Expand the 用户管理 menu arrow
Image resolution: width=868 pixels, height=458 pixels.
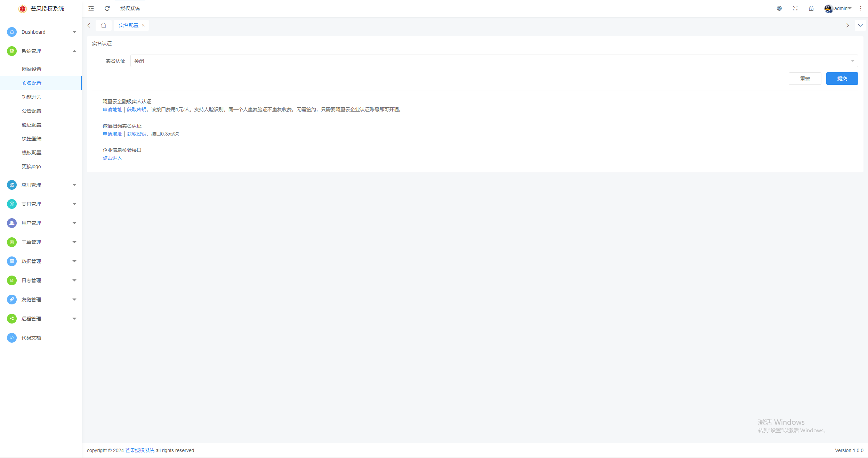[x=74, y=223]
